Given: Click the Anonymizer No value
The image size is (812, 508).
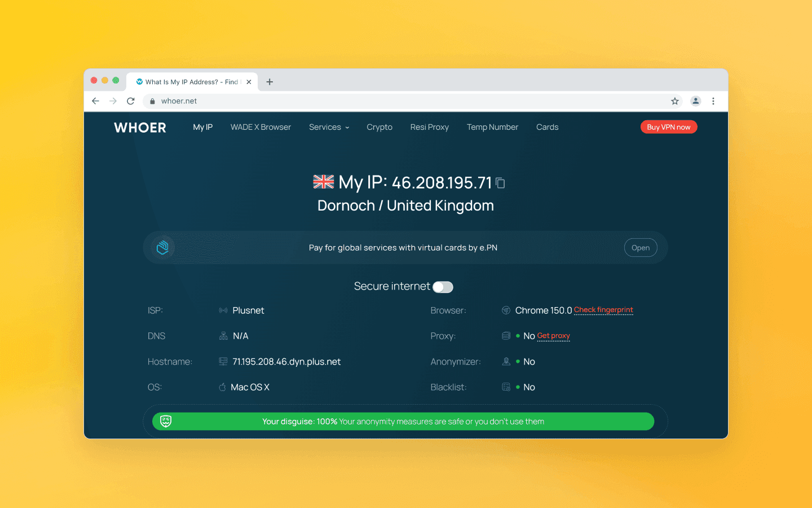Looking at the screenshot, I should (x=529, y=362).
